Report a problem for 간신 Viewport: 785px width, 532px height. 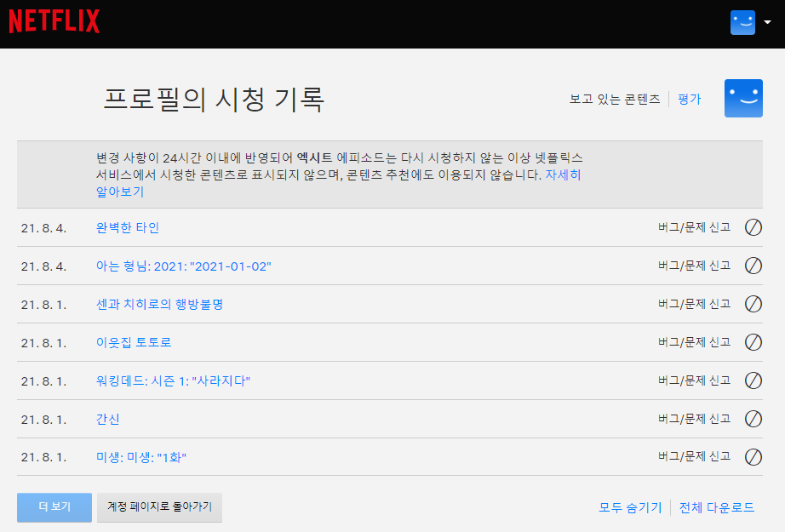point(694,419)
